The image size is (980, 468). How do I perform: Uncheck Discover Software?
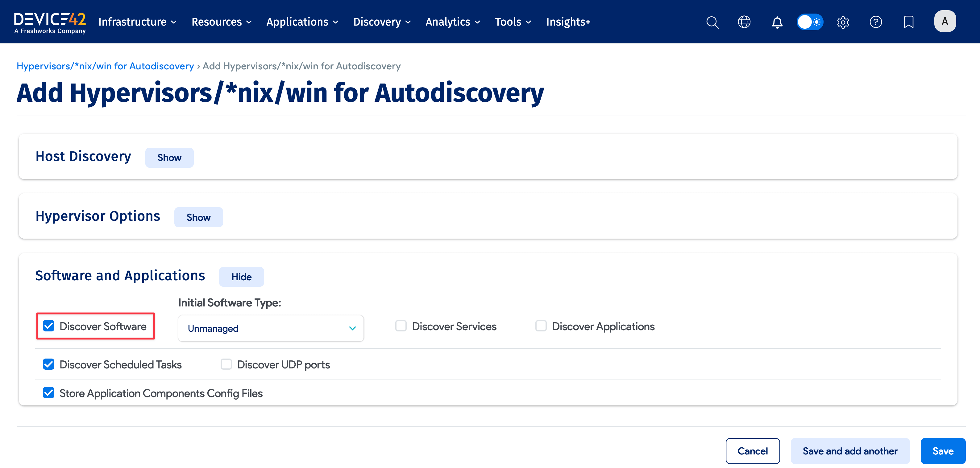[48, 326]
